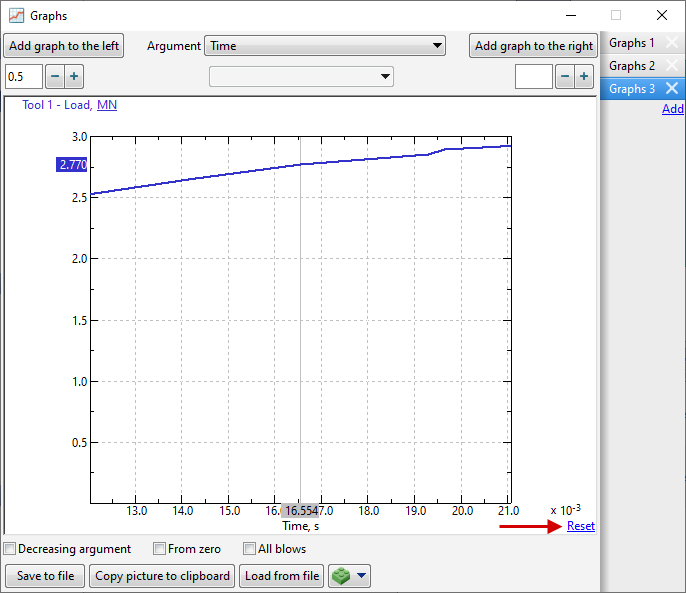Click the Save to file button

(45, 576)
